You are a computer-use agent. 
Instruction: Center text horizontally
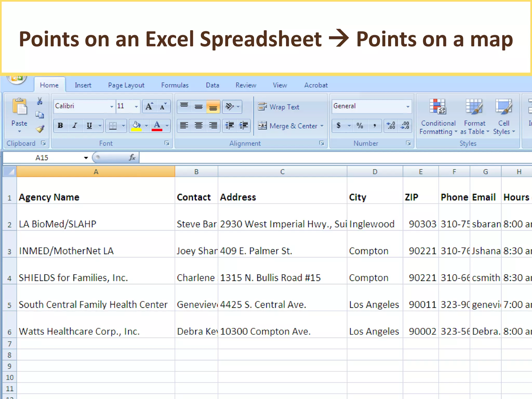coord(199,126)
